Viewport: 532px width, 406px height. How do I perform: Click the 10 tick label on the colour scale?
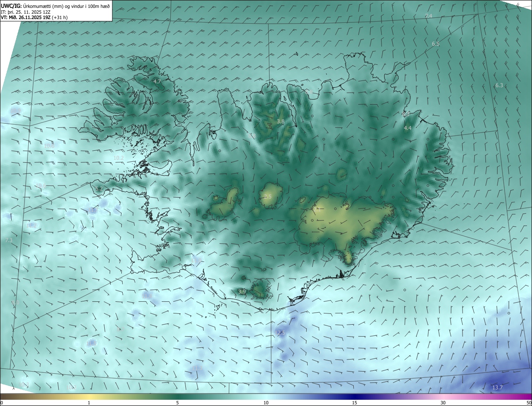pyautogui.click(x=266, y=403)
